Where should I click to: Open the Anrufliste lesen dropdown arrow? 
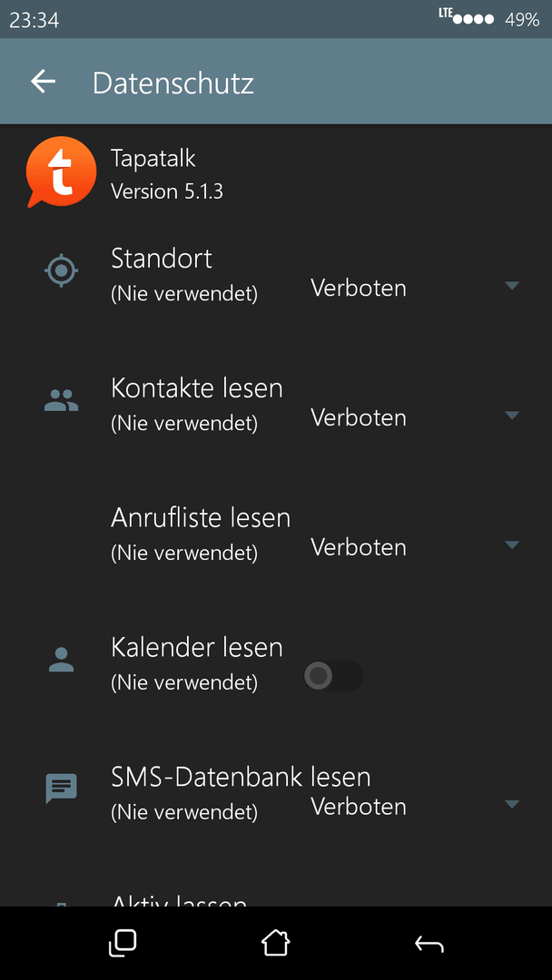pyautogui.click(x=512, y=545)
